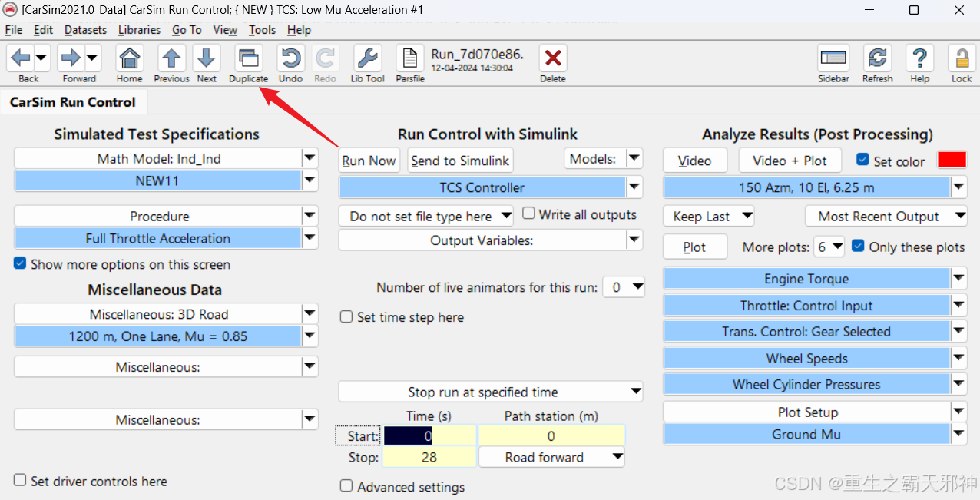
Task: Select the CarSim Run Control tab
Action: (x=73, y=102)
